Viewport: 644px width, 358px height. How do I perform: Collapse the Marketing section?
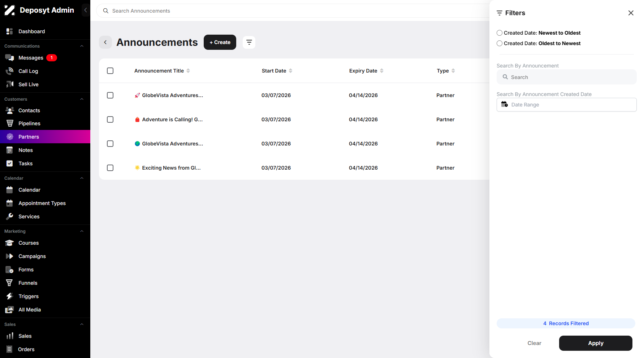pos(82,231)
